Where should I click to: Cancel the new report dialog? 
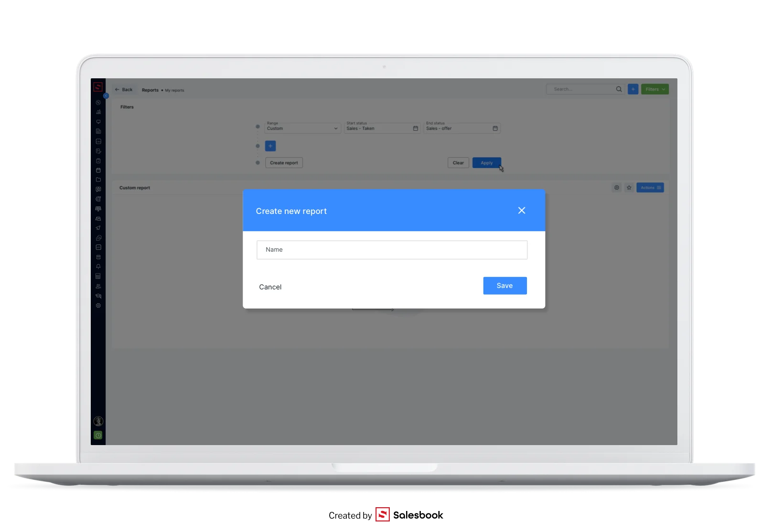270,287
